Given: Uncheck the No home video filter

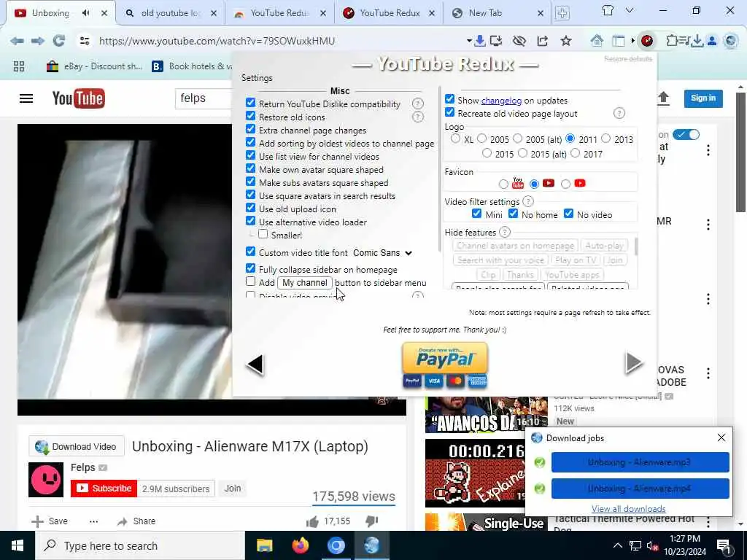Looking at the screenshot, I should point(513,214).
